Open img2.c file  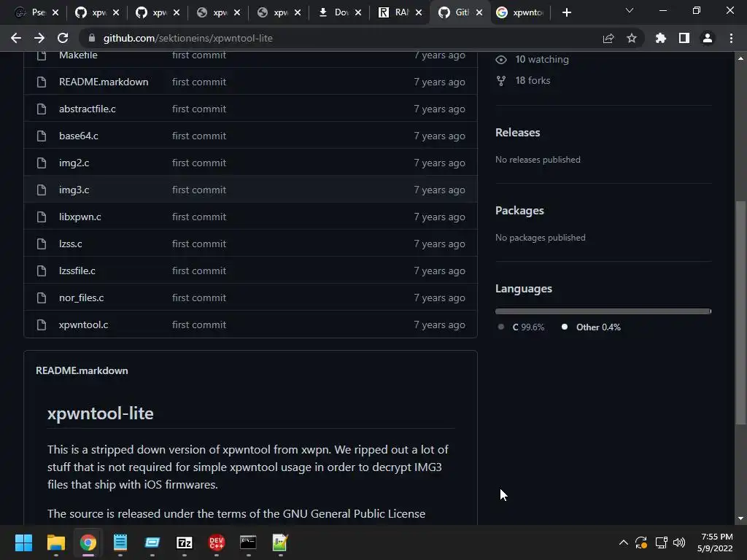click(74, 163)
